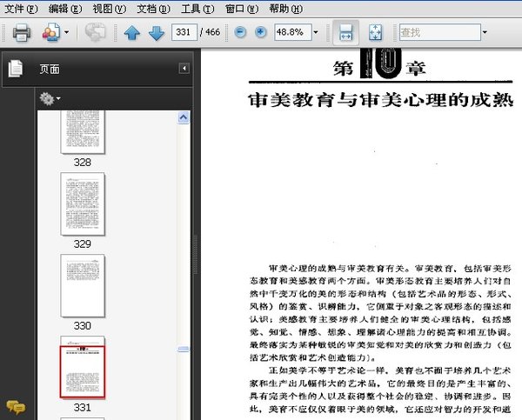The image size is (522, 420).
Task: Click the total page count 466
Action: pos(213,32)
